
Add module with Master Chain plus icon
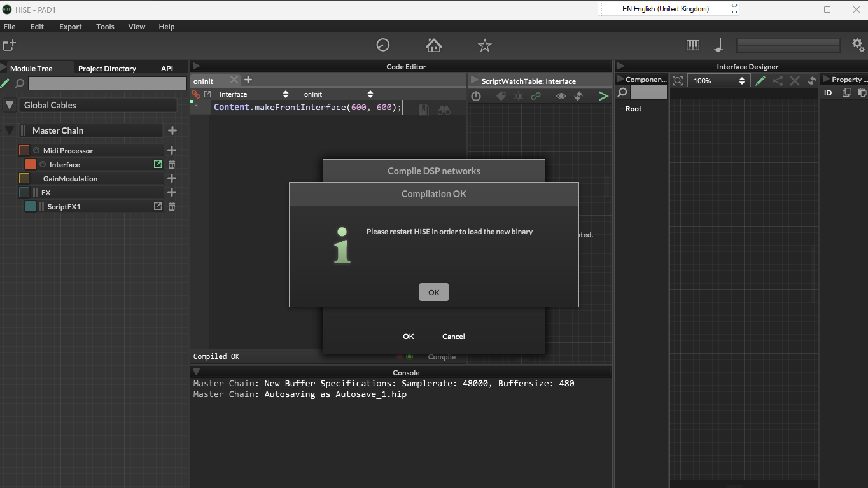tap(172, 130)
